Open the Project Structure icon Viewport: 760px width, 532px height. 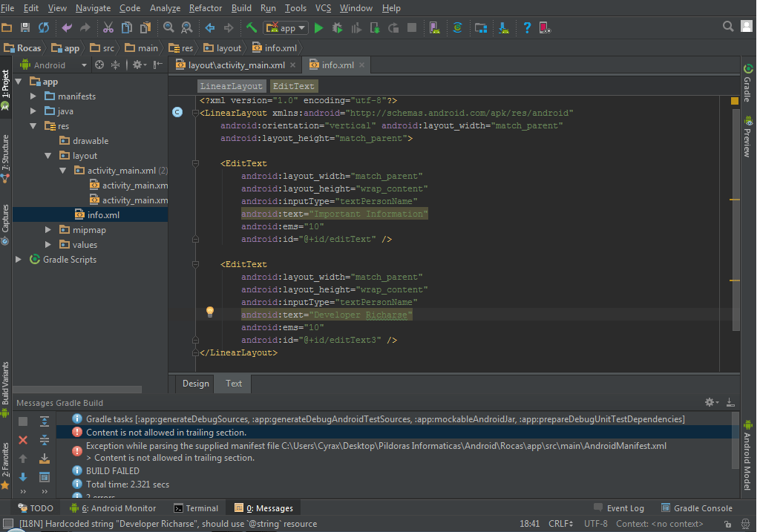point(480,27)
